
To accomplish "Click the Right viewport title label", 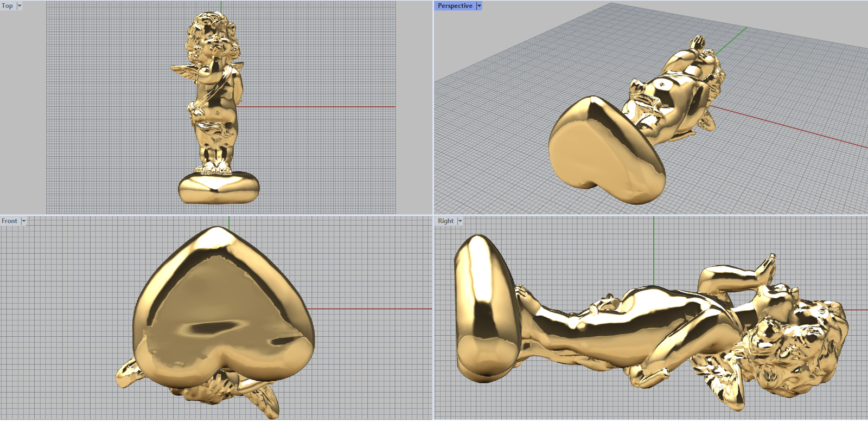I will pos(445,221).
